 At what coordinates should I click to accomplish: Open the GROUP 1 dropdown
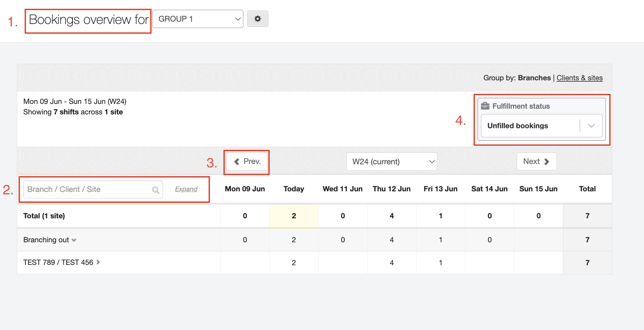[x=198, y=19]
